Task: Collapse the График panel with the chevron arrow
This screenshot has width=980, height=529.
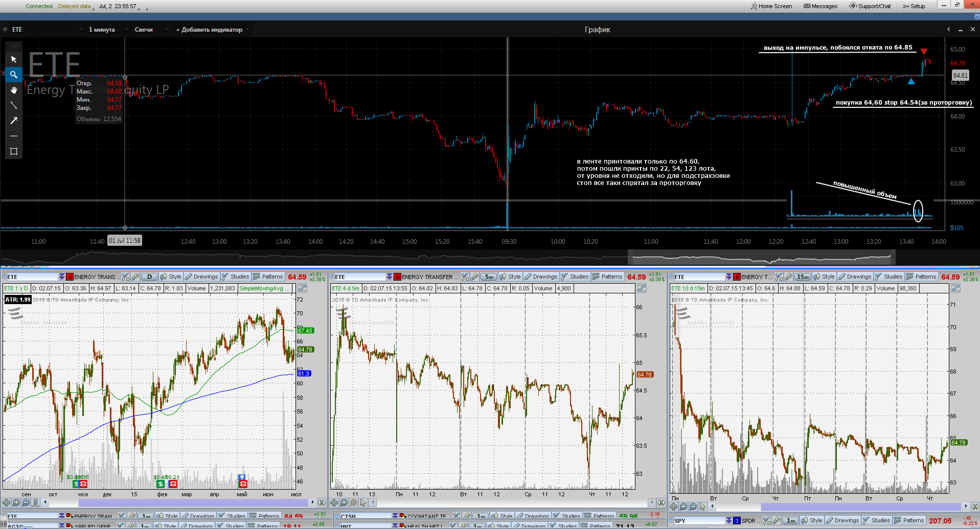Action: [948, 30]
